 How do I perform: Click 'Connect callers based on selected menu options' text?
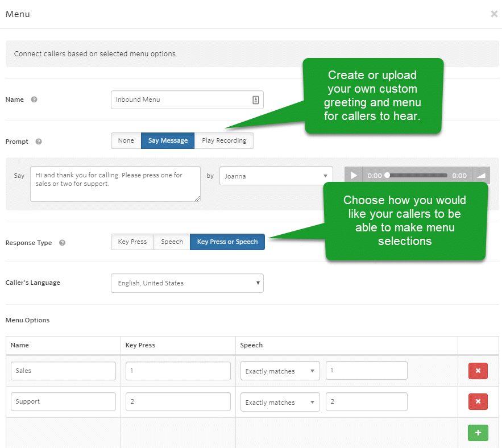tap(96, 54)
